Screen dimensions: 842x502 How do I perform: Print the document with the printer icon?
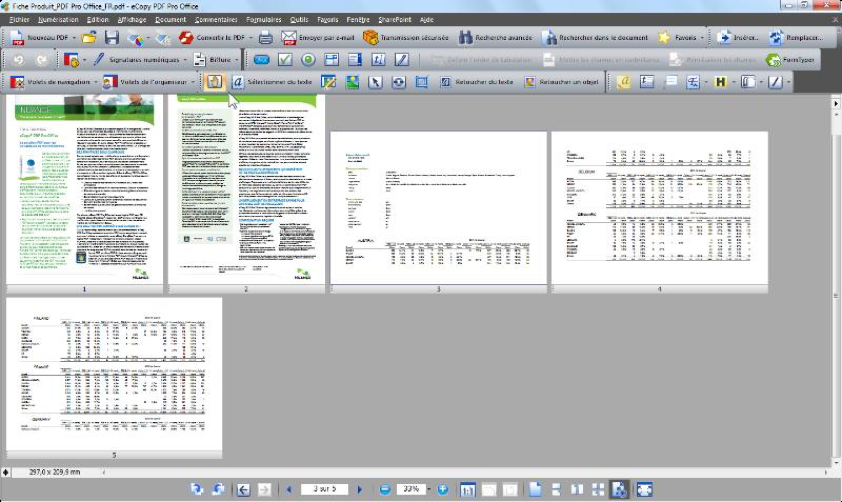pos(266,38)
